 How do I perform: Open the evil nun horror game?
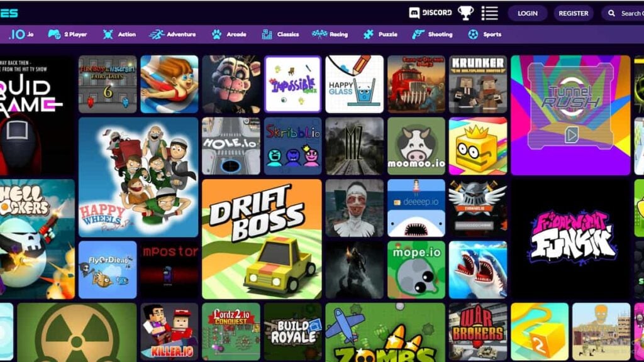coord(355,208)
